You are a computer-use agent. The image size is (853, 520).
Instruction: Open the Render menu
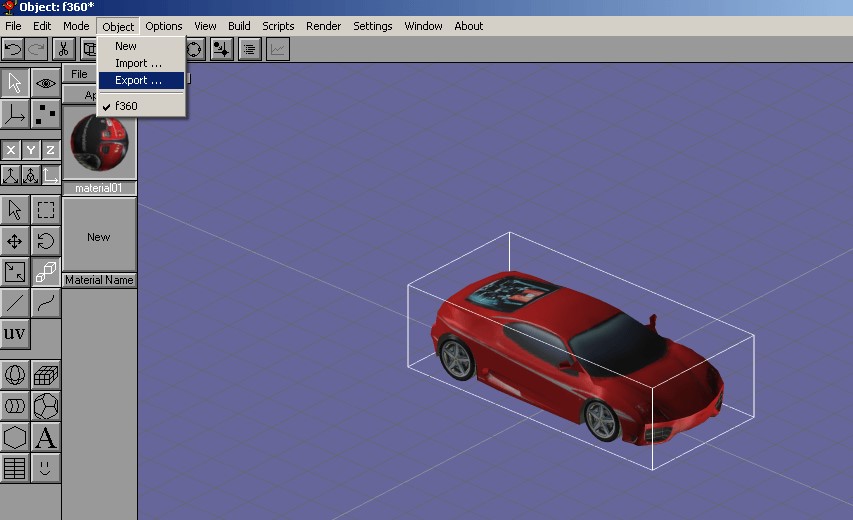pos(323,26)
